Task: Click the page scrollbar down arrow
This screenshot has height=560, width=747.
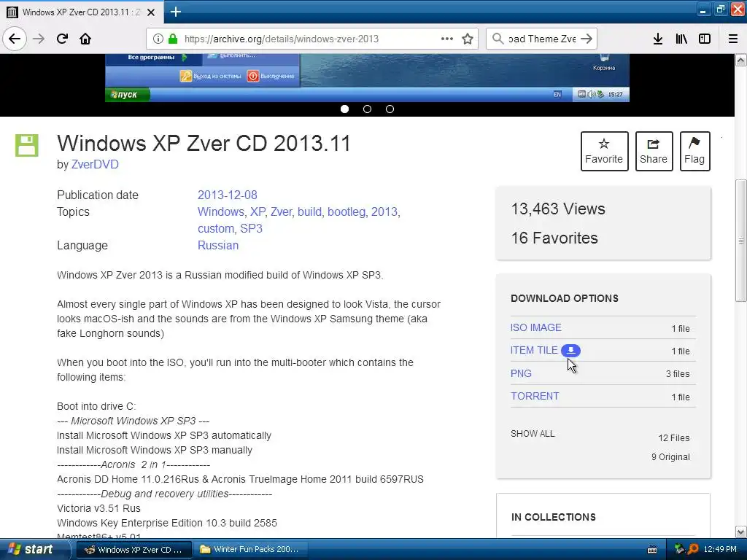Action: click(741, 532)
